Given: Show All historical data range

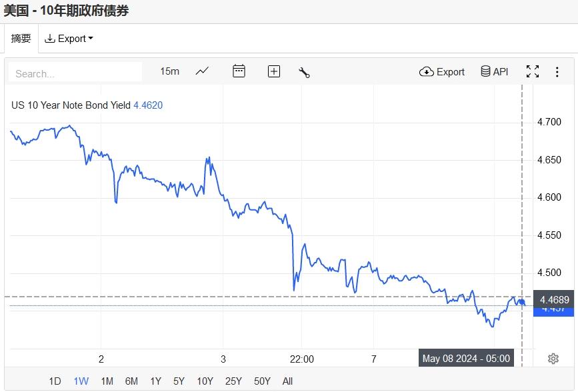Looking at the screenshot, I should click(287, 381).
